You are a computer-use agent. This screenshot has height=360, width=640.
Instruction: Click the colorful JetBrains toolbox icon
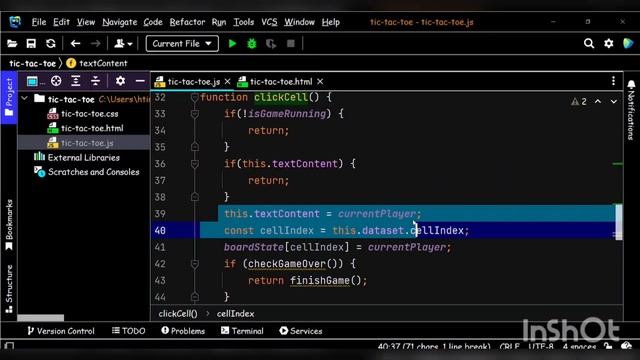click(628, 43)
